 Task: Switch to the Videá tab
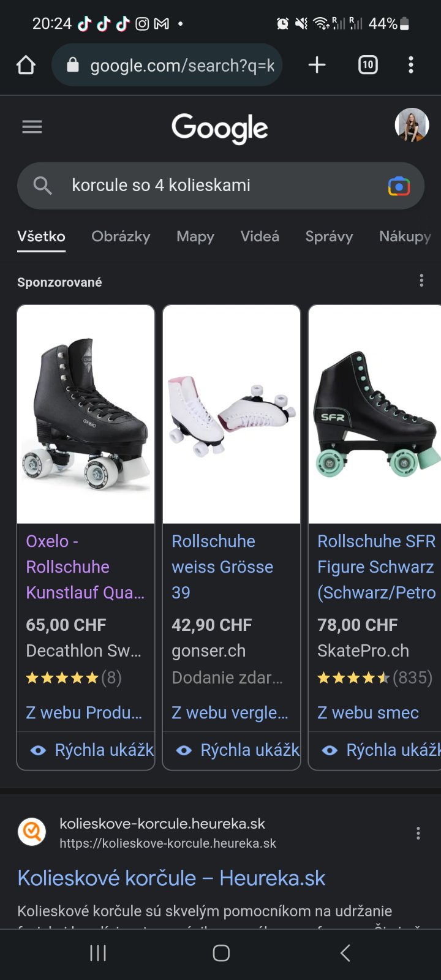click(260, 236)
